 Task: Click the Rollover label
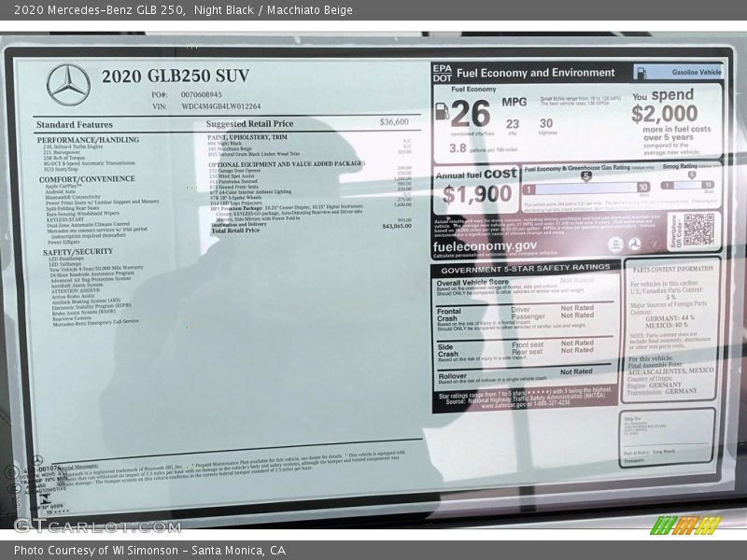click(x=452, y=376)
